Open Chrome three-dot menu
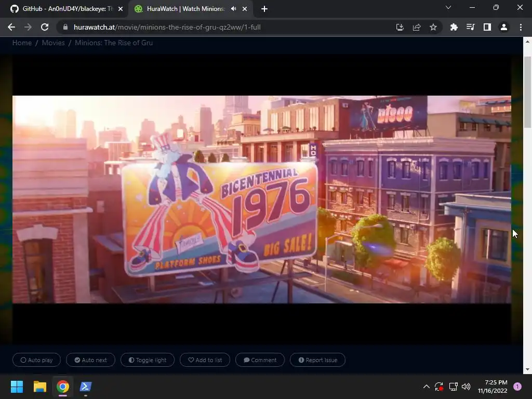Viewport: 532px width, 399px height. coord(521,27)
